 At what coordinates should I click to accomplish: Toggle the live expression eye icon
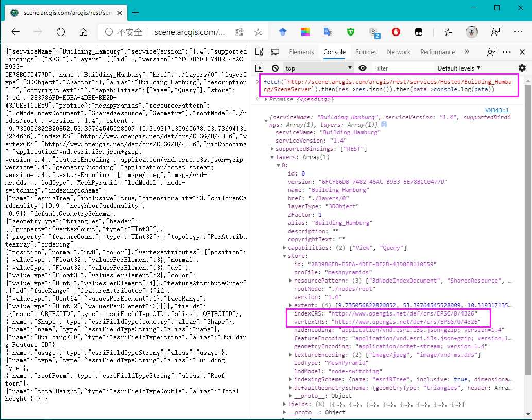point(363,68)
